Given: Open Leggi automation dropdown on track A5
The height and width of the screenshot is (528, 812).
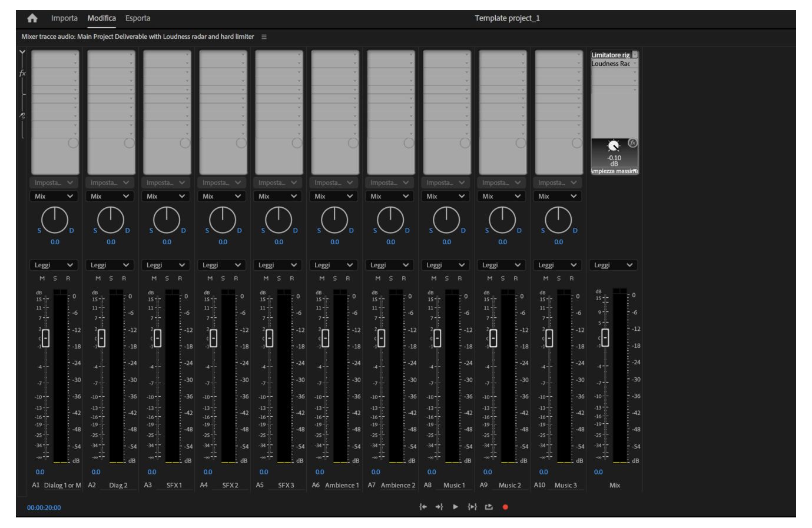Looking at the screenshot, I should pos(277,265).
